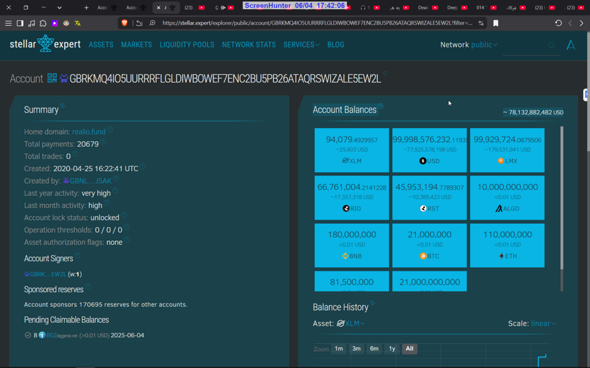Viewport: 590px width, 368px height.
Task: Expand the SERVICES dropdown menu
Action: pos(301,45)
